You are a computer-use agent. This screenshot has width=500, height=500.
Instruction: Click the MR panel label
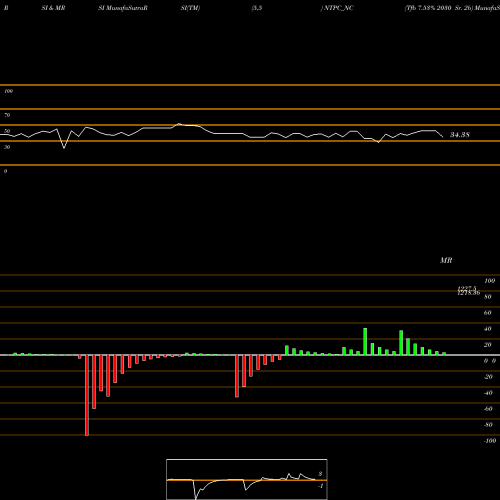point(446,260)
